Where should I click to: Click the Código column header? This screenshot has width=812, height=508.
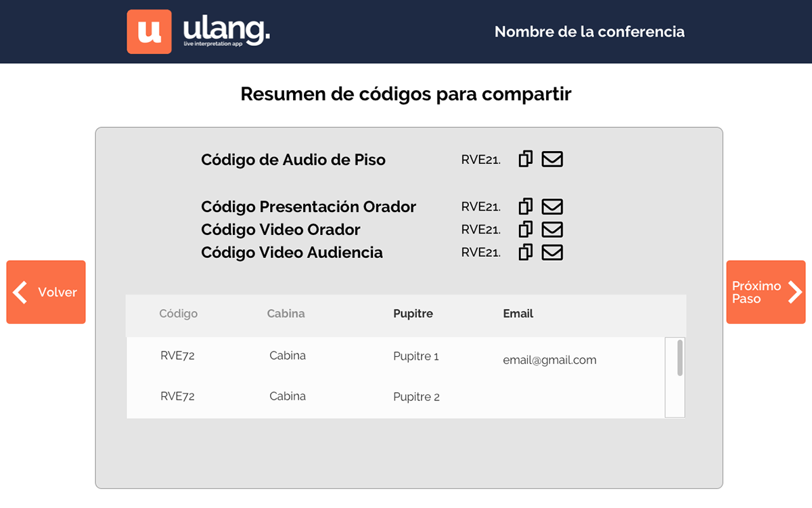(x=179, y=314)
